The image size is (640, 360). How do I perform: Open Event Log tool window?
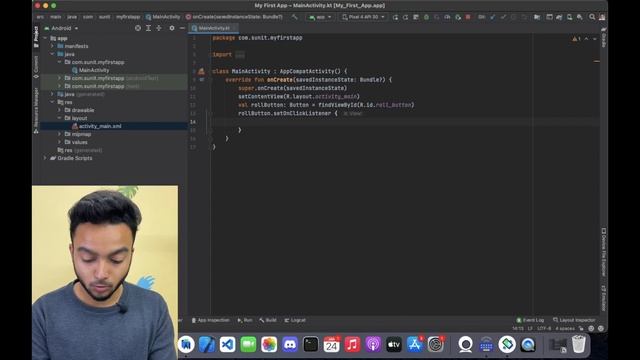coord(530,320)
